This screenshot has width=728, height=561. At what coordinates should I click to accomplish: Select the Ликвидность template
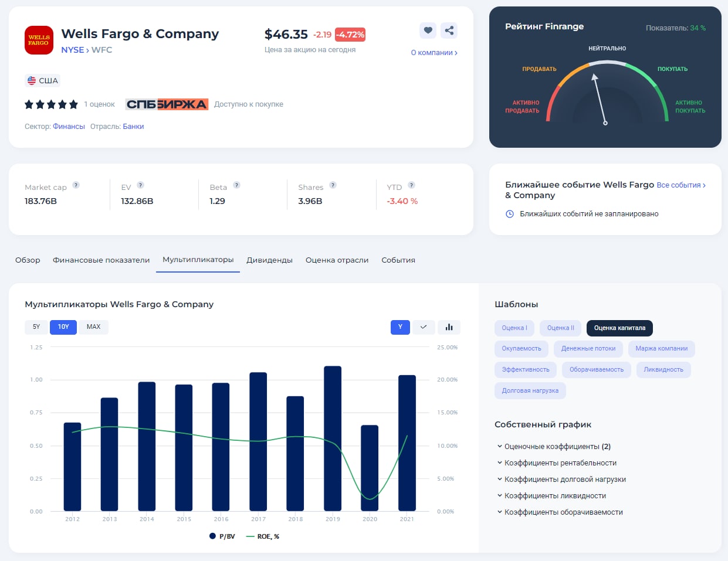(663, 370)
